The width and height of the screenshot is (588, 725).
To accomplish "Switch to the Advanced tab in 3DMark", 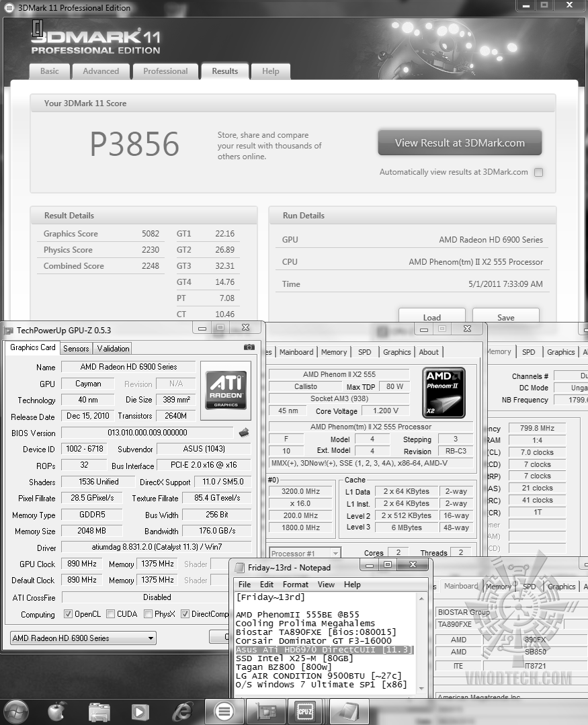I will pos(101,71).
